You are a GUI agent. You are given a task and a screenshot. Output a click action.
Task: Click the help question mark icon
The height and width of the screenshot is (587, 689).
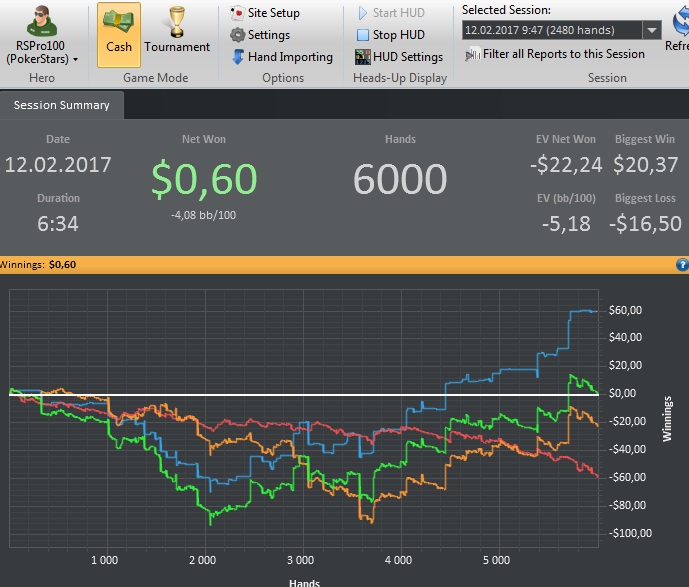pyautogui.click(x=682, y=265)
